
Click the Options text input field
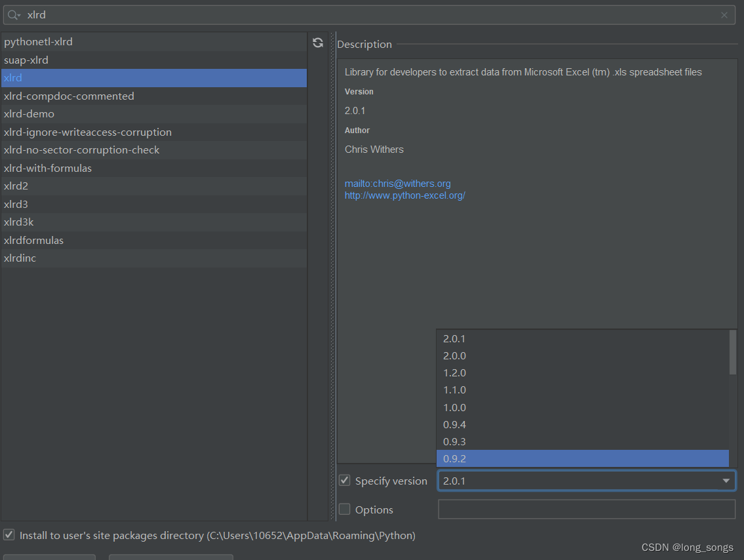586,510
